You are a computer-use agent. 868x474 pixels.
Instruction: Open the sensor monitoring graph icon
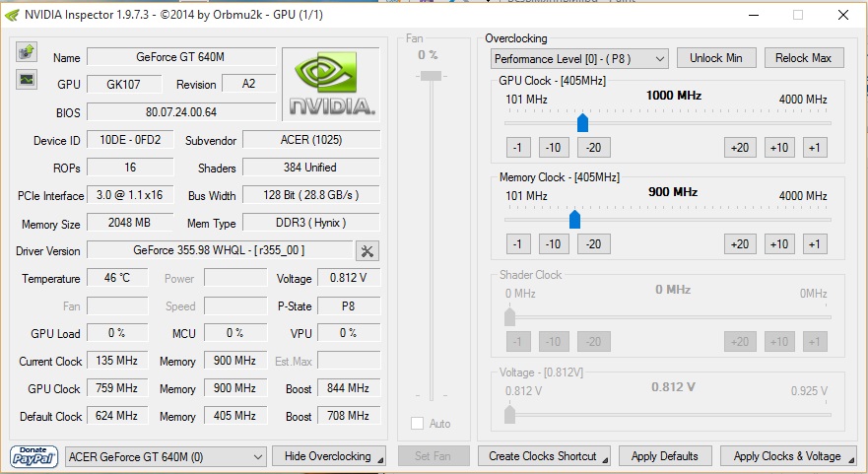point(26,80)
